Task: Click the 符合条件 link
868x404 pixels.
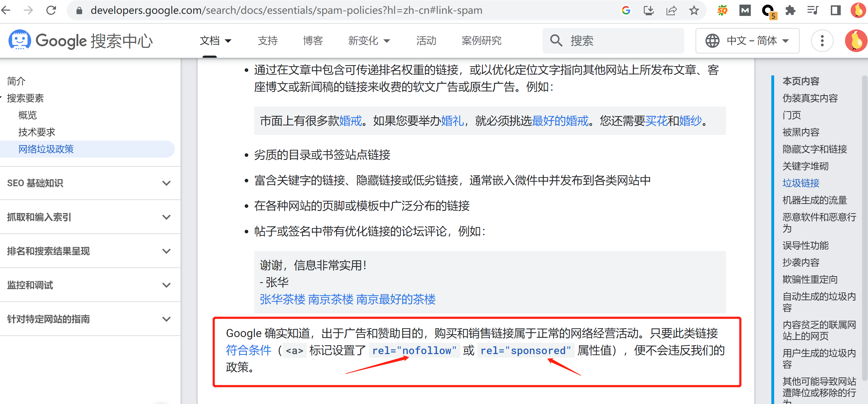Action: pyautogui.click(x=249, y=350)
